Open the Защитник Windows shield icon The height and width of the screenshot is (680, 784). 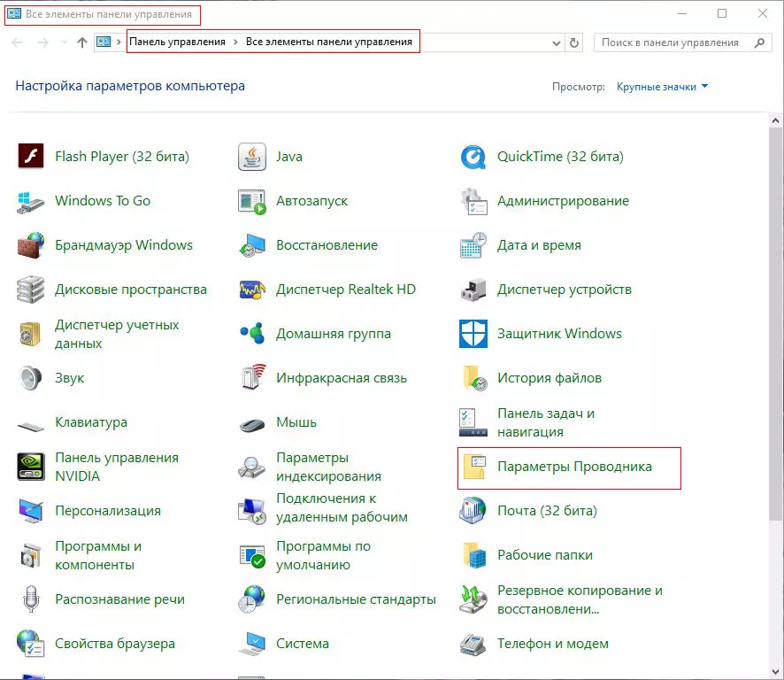tap(473, 334)
